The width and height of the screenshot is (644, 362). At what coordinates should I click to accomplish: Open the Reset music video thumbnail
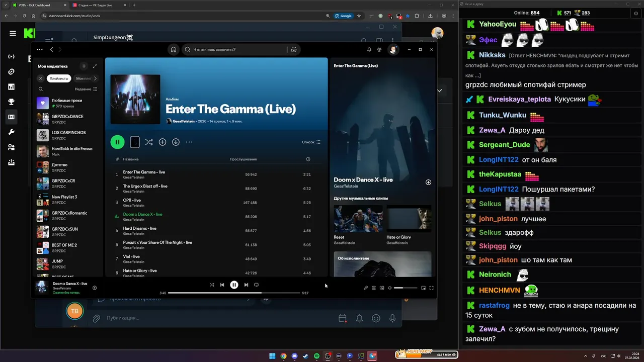tap(358, 219)
